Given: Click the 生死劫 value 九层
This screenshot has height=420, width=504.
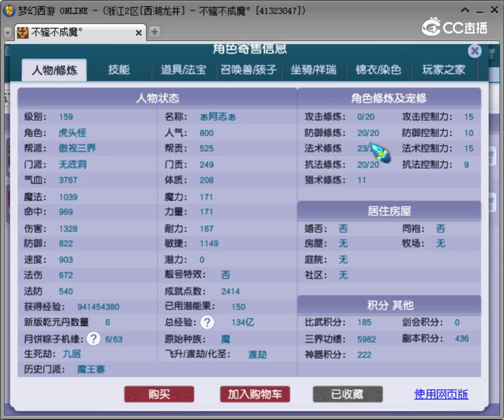Looking at the screenshot, I should click(x=72, y=354).
